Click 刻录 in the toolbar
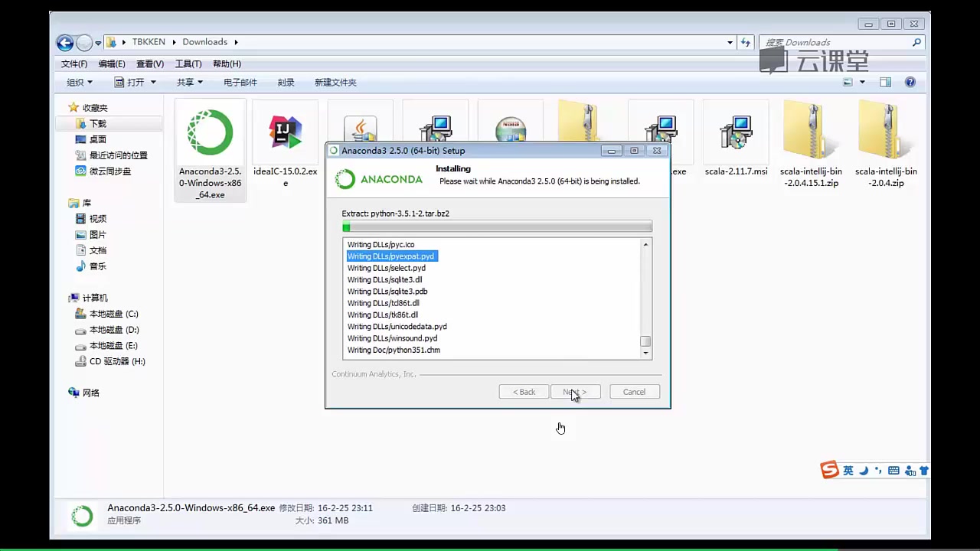980x551 pixels. (286, 83)
